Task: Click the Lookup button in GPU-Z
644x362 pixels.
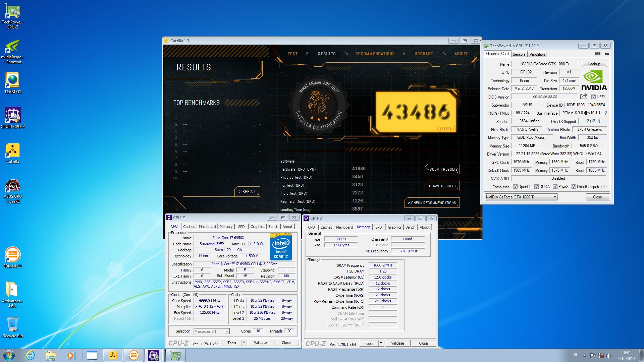Action: (594, 64)
